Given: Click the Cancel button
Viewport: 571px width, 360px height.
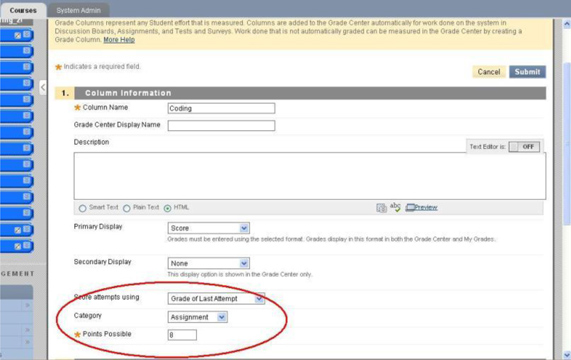Looking at the screenshot, I should coord(489,72).
